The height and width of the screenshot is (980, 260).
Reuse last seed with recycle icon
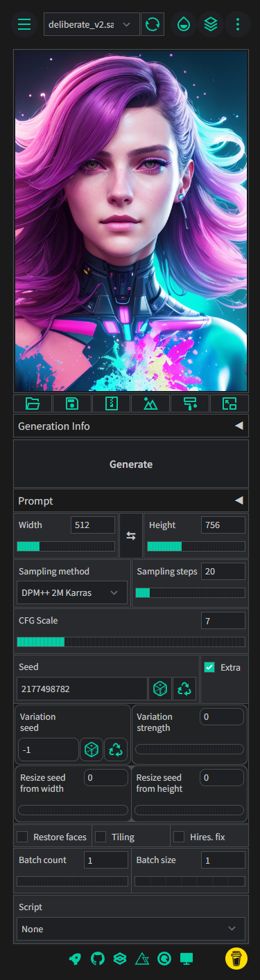(184, 689)
